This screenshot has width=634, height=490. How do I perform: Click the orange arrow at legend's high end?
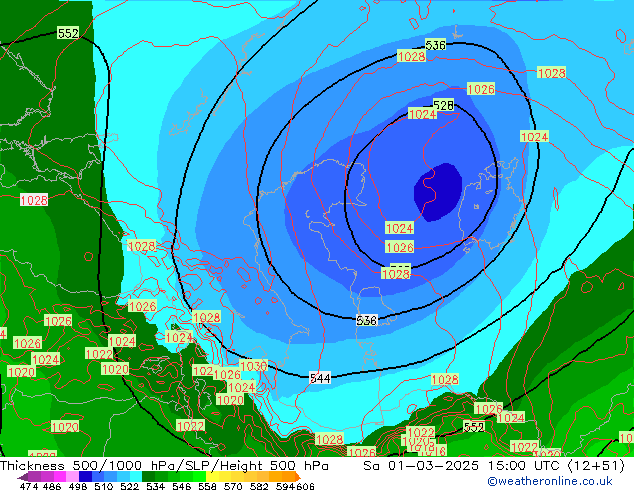(x=298, y=476)
